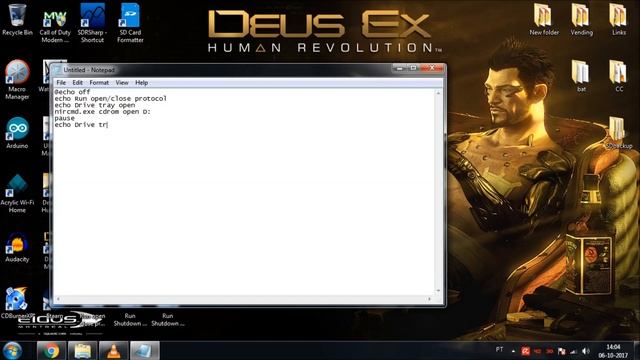Maximize the Notepad window

[413, 68]
